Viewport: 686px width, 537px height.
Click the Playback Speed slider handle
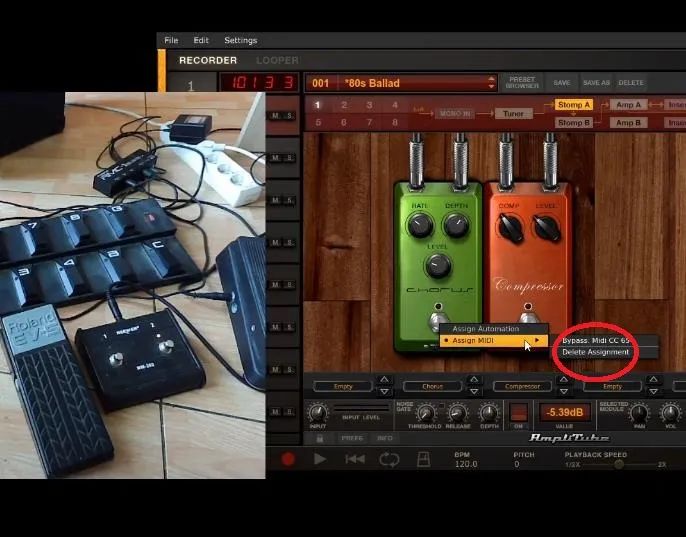(619, 464)
